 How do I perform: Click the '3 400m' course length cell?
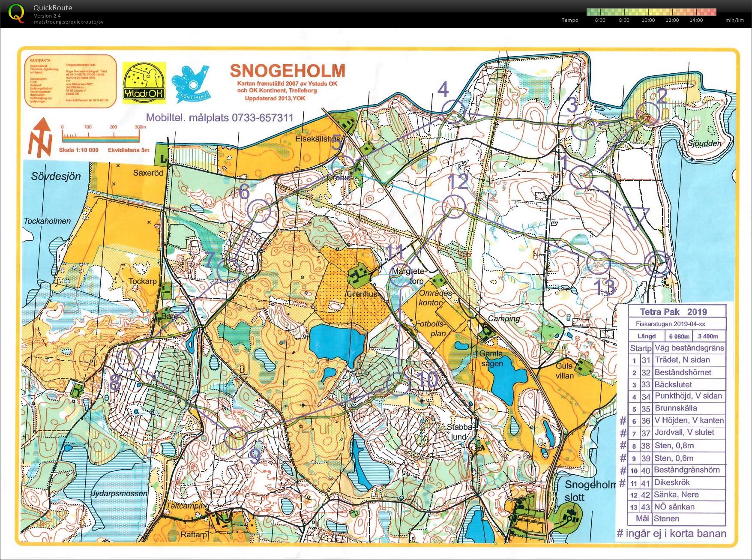pyautogui.click(x=708, y=336)
